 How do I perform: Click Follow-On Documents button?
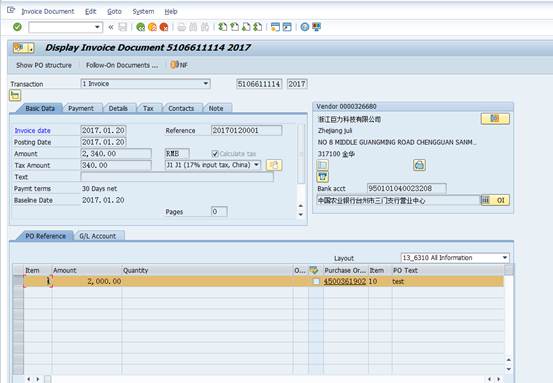click(122, 65)
